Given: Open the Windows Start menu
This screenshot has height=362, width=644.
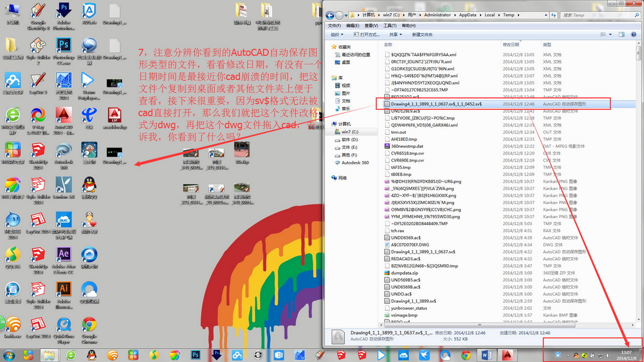Looking at the screenshot, I should click(9, 355).
